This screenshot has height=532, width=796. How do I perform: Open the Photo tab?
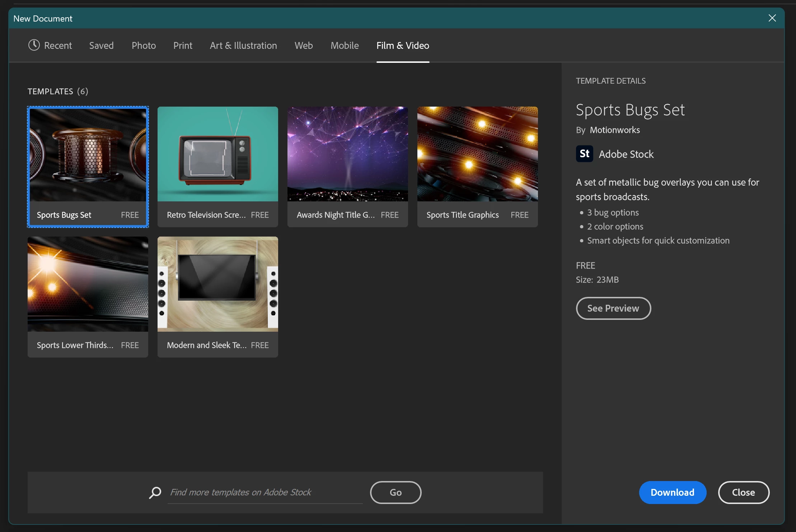[x=144, y=46]
